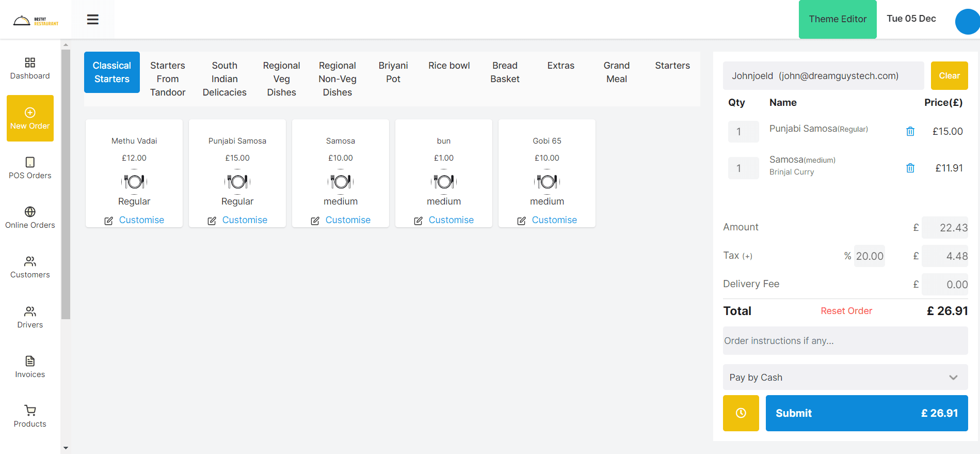980x454 pixels.
Task: Switch to the Bryiani Pot category tab
Action: pyautogui.click(x=393, y=72)
